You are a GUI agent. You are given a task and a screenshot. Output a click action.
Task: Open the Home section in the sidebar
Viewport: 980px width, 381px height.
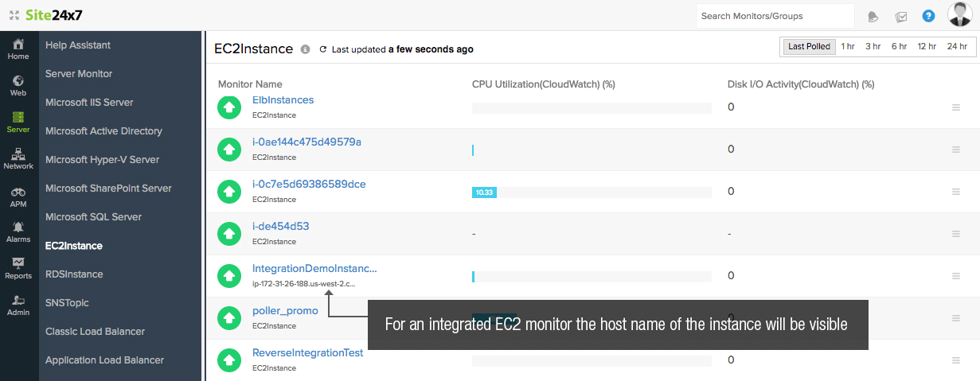pos(18,49)
